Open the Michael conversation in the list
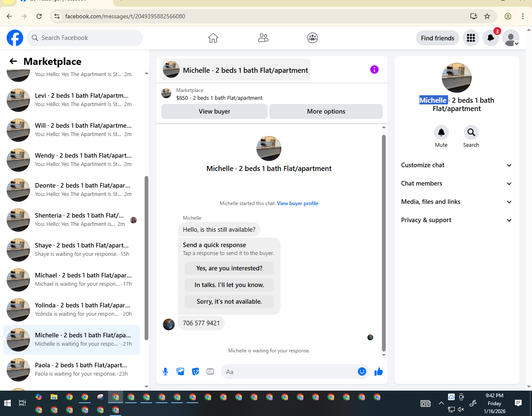The height and width of the screenshot is (416, 532). tap(71, 280)
